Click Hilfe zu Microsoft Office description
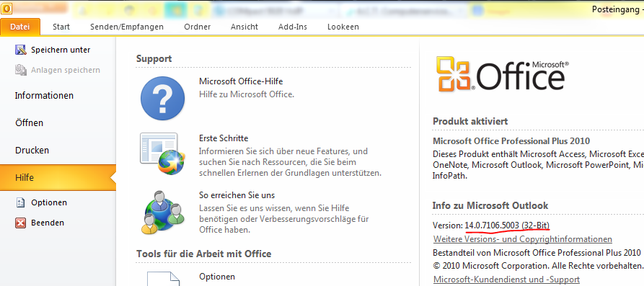 (247, 94)
